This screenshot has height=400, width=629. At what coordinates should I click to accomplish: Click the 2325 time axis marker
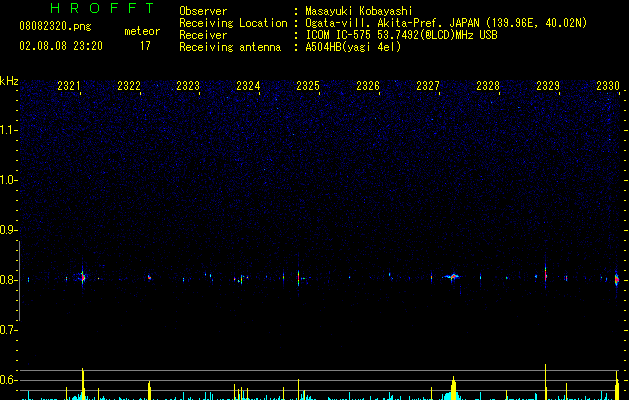point(308,86)
